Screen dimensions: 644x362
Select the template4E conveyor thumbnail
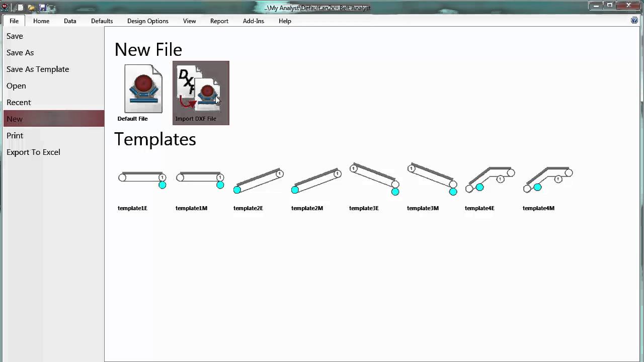[x=490, y=179]
